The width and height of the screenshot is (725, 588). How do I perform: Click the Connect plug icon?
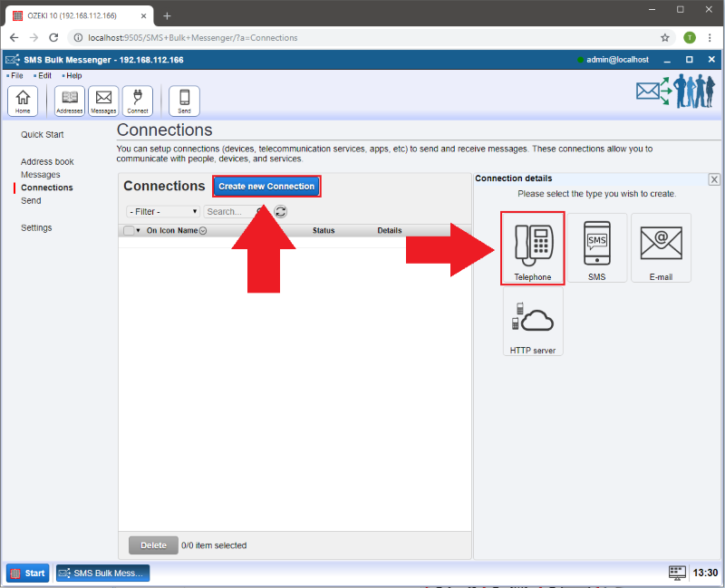[138, 101]
